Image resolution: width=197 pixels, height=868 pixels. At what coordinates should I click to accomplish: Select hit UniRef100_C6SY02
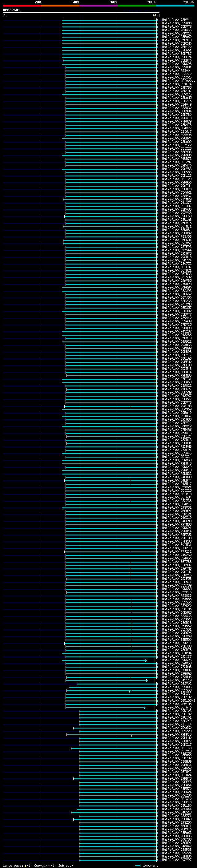coord(177,684)
